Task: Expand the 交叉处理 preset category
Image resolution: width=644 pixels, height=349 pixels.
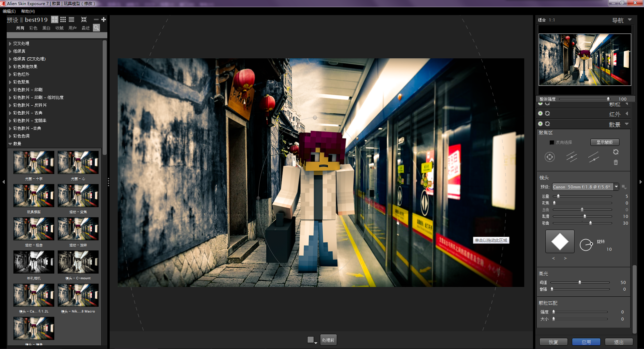Action: pyautogui.click(x=10, y=44)
